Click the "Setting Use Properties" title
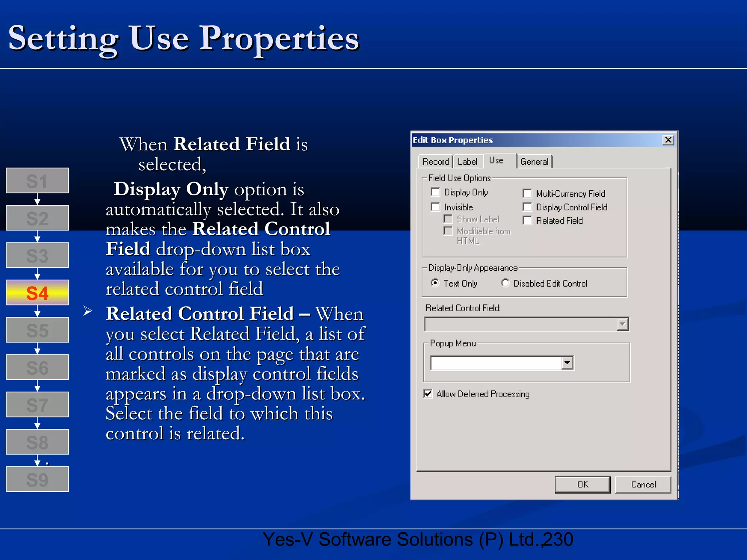747x560 pixels. pos(184,39)
